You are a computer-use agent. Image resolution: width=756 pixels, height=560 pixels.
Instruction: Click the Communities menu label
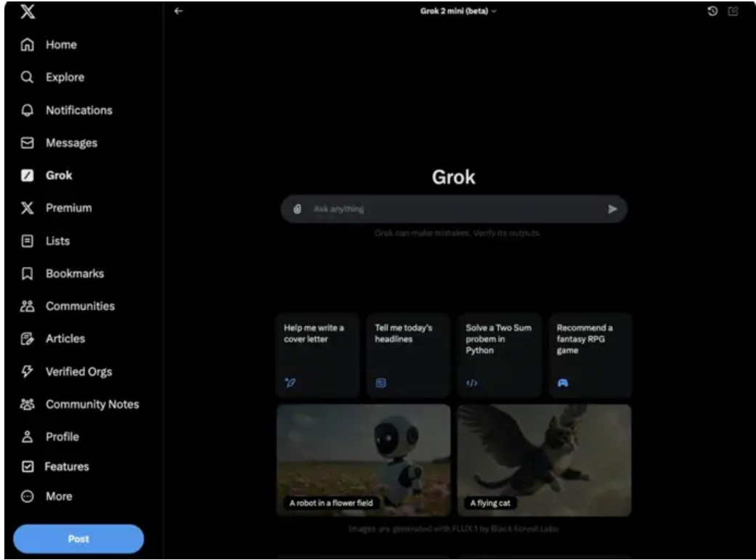80,306
